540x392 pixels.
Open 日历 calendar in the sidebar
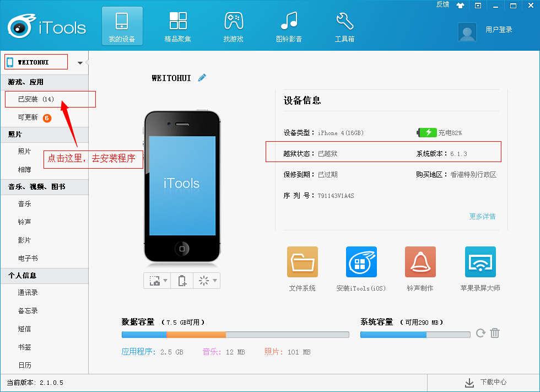coord(24,365)
